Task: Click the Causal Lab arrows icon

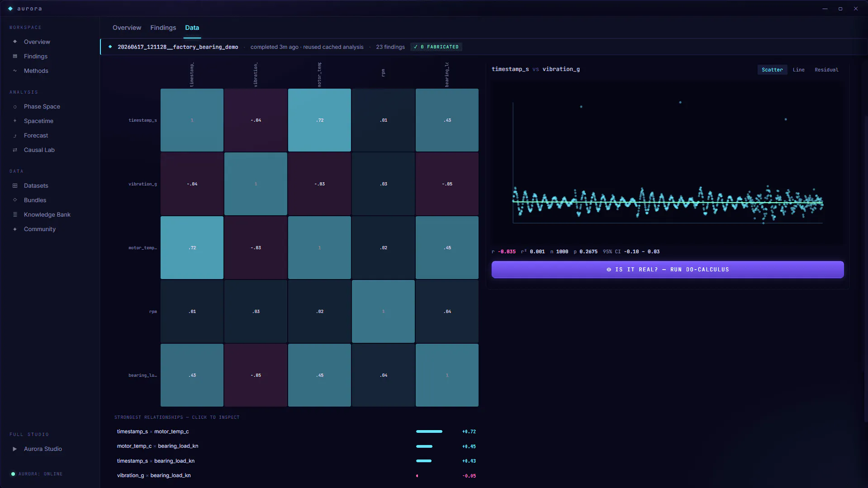Action: [x=15, y=150]
